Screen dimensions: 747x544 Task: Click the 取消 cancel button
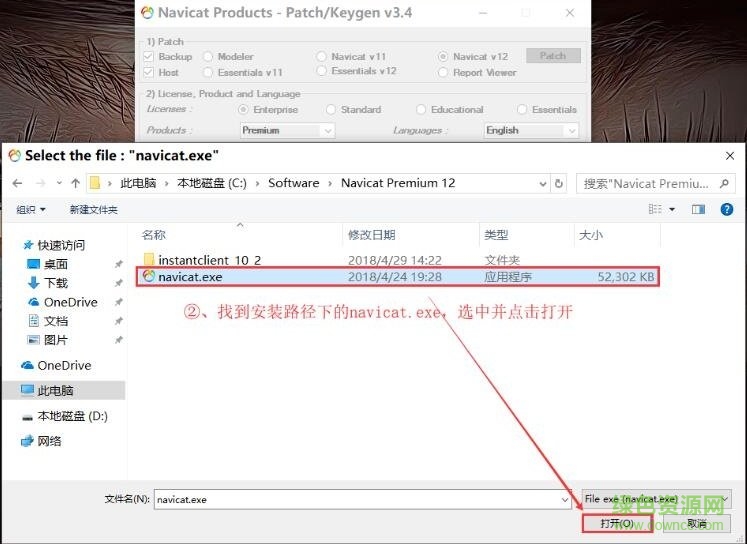[x=696, y=523]
